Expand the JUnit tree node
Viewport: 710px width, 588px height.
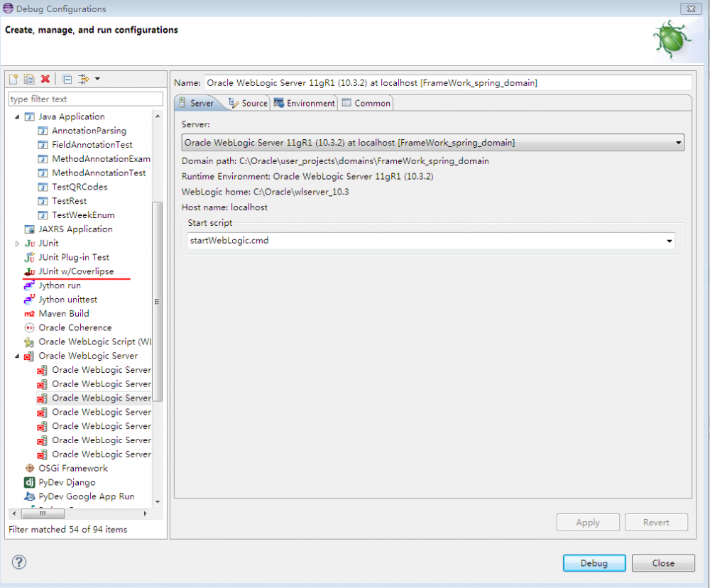(17, 244)
